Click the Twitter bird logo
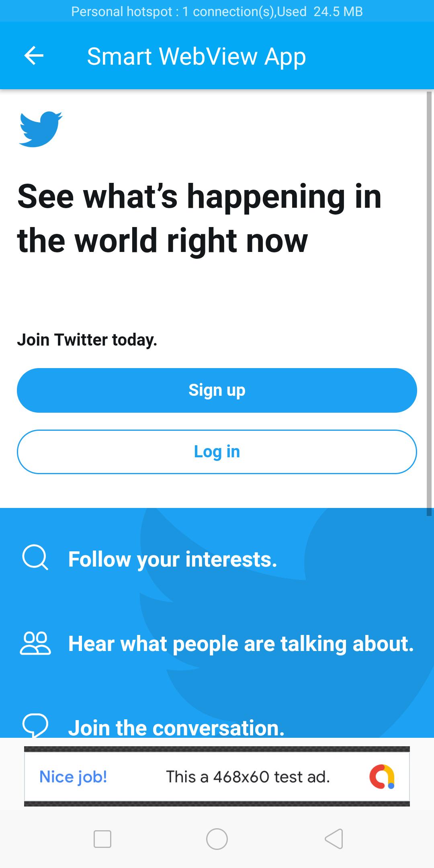Viewport: 434px width, 868px height. [40, 129]
